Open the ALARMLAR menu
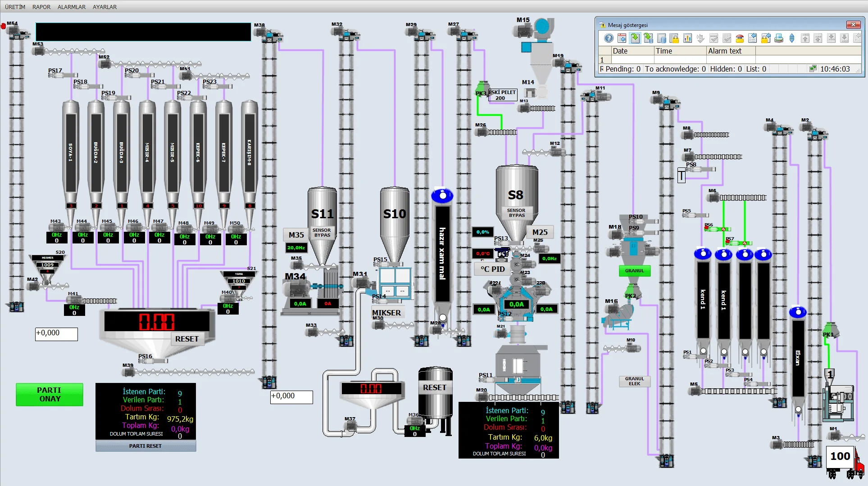The height and width of the screenshot is (486, 868). coord(71,7)
